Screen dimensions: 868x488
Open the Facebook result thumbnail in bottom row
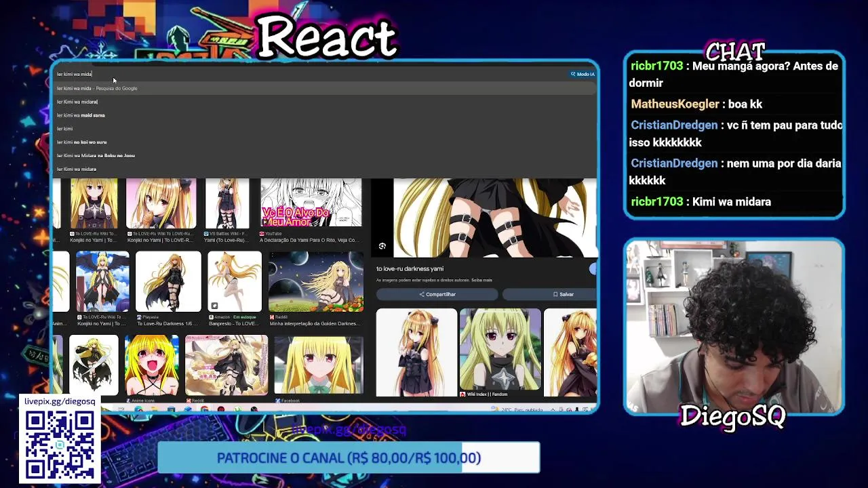(319, 365)
